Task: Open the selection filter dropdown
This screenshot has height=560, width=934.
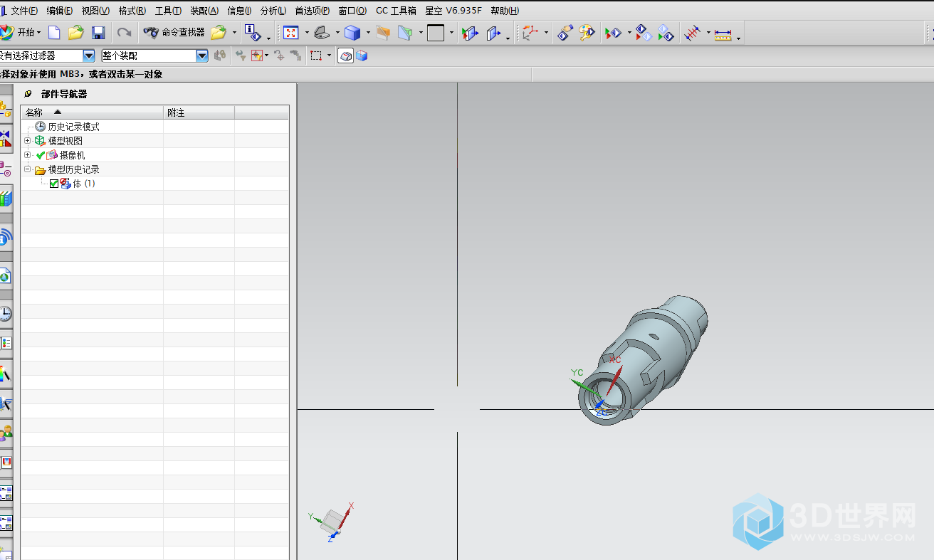Action: [89, 56]
